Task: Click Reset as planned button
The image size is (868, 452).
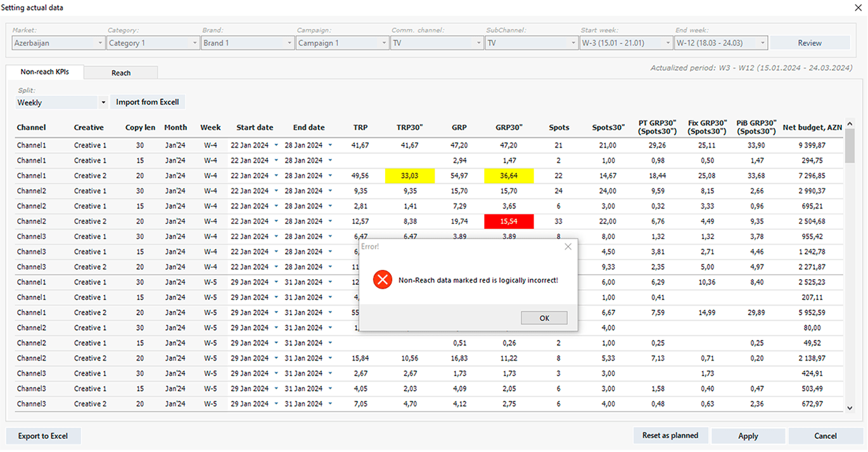Action: (x=670, y=436)
